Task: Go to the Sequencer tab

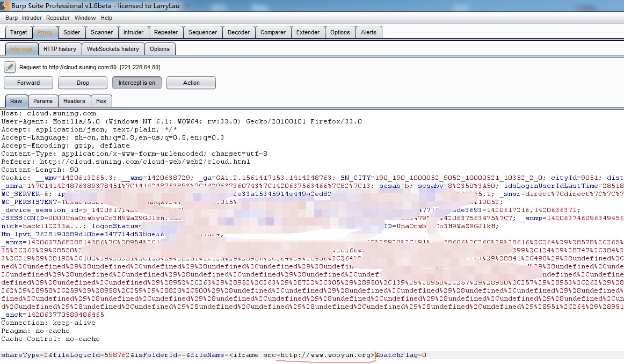Action: 202,32
